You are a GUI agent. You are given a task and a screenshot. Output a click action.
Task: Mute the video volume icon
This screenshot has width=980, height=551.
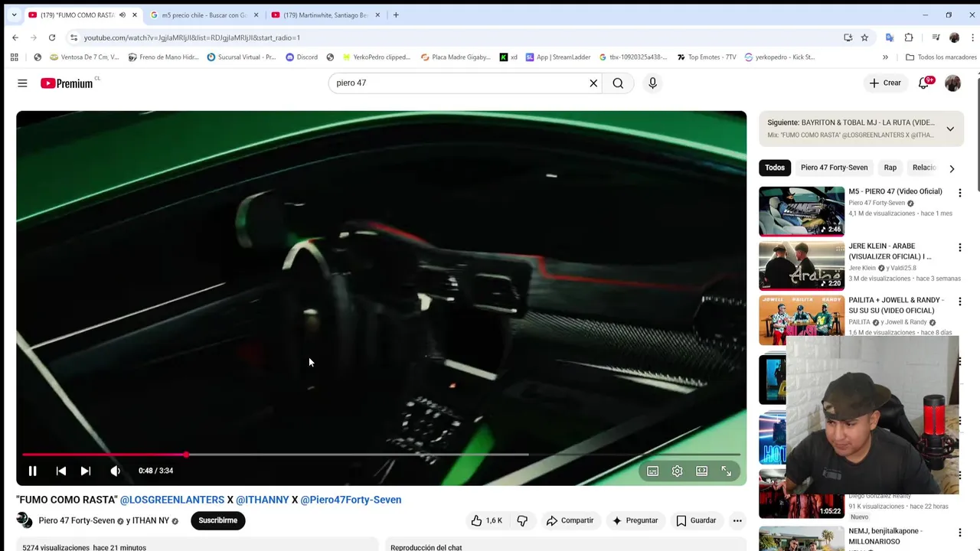[115, 471]
